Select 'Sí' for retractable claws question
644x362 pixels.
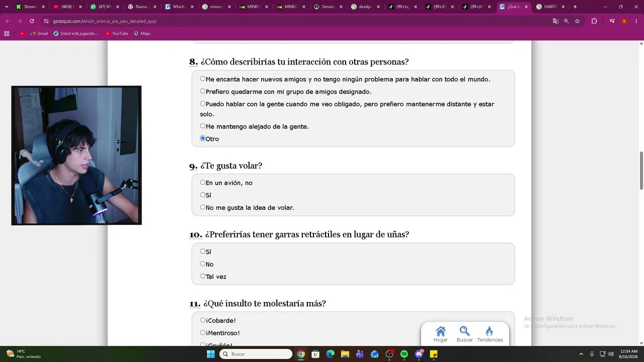point(203,251)
